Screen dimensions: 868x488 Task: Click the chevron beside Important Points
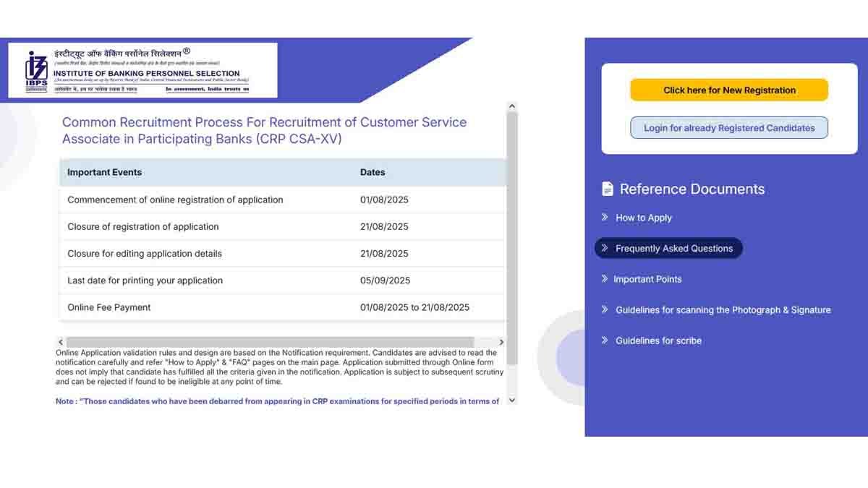(x=605, y=278)
